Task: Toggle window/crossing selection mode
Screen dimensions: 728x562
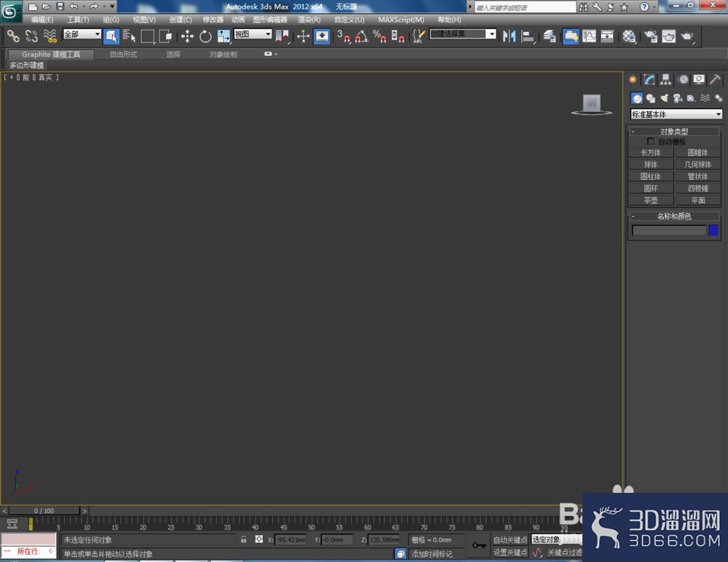Action: click(166, 36)
